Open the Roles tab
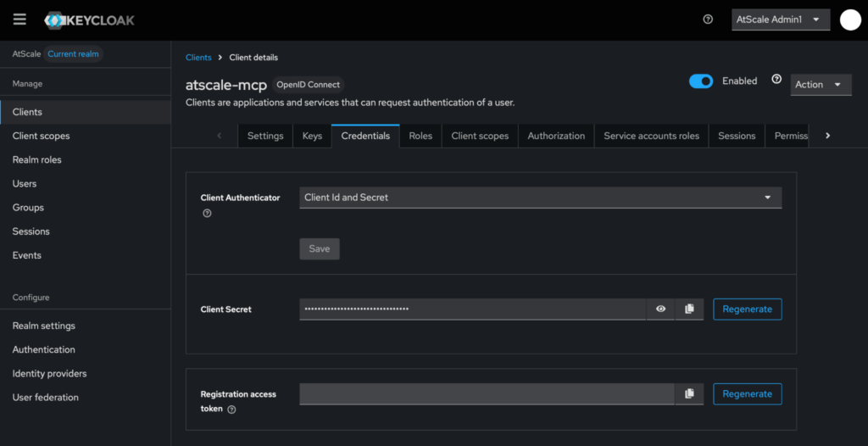 [420, 136]
